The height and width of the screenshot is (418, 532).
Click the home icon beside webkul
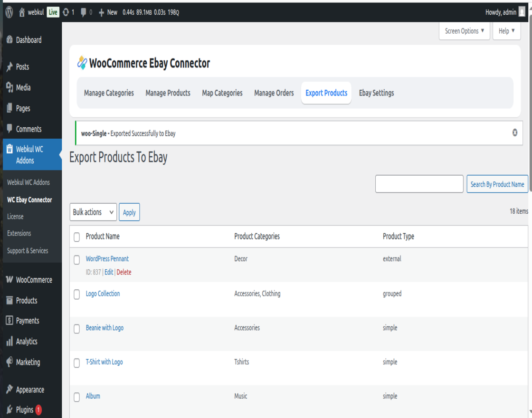tap(22, 12)
